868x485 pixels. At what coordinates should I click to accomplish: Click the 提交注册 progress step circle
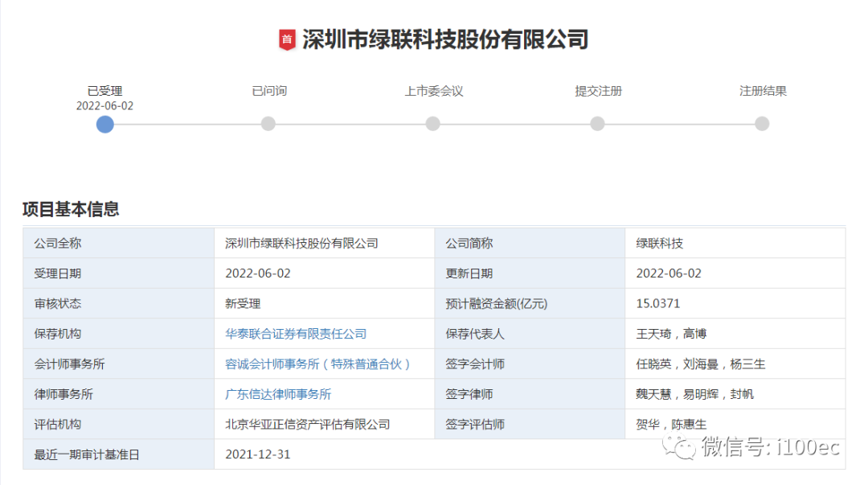tap(597, 124)
